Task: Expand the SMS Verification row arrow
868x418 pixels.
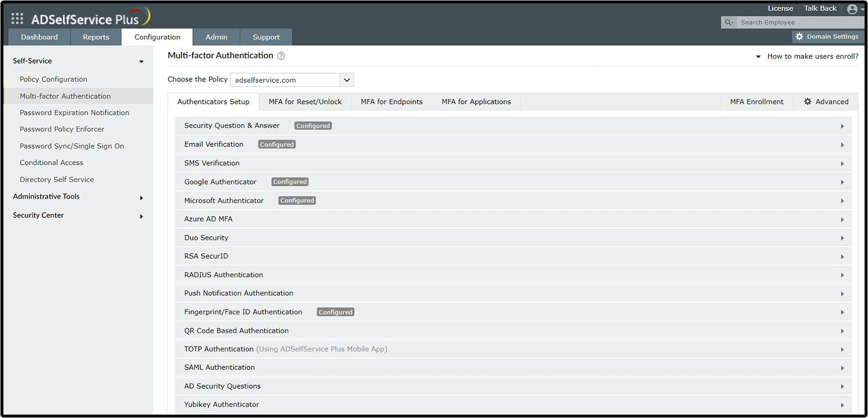Action: tap(842, 164)
